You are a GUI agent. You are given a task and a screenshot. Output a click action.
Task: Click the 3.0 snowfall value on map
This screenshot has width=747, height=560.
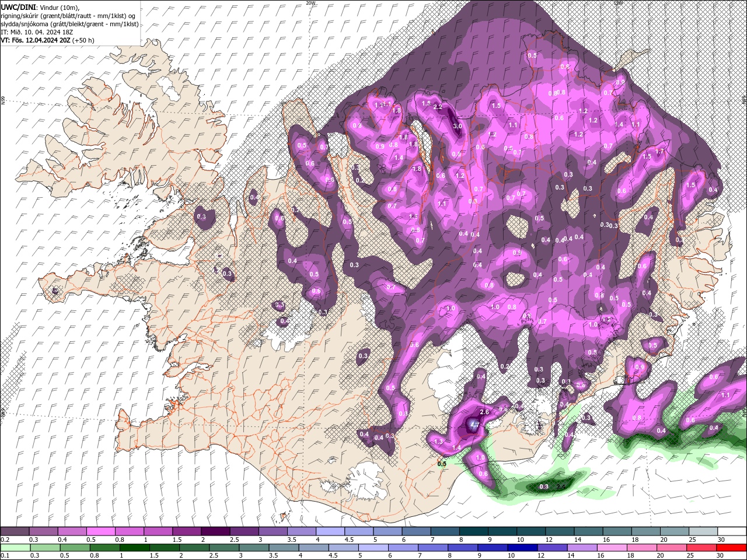pyautogui.click(x=458, y=126)
